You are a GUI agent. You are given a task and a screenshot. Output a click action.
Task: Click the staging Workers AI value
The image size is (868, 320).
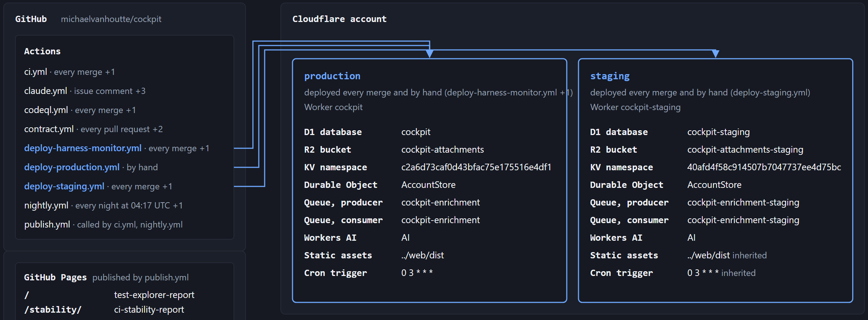coord(691,238)
